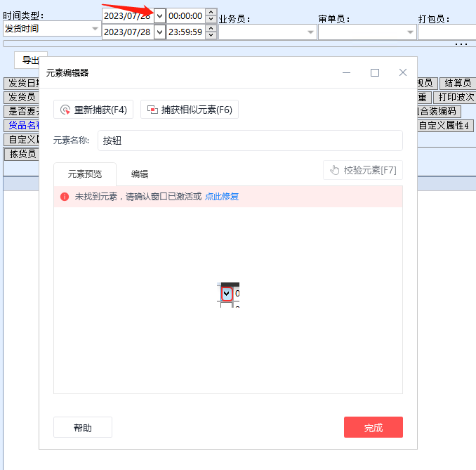Click the blue 货品名称 column button

(22, 125)
